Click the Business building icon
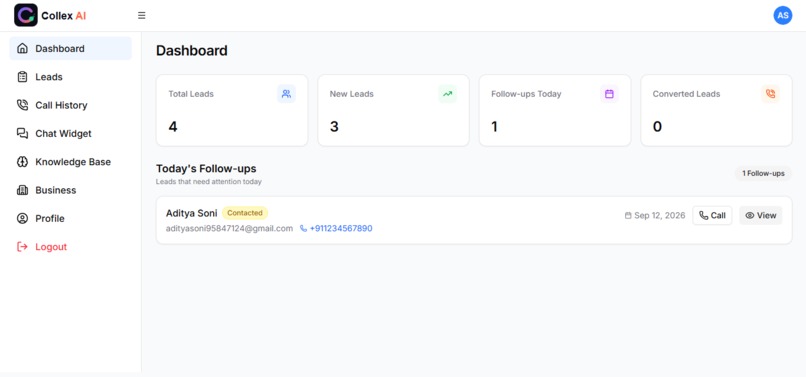 pos(22,190)
